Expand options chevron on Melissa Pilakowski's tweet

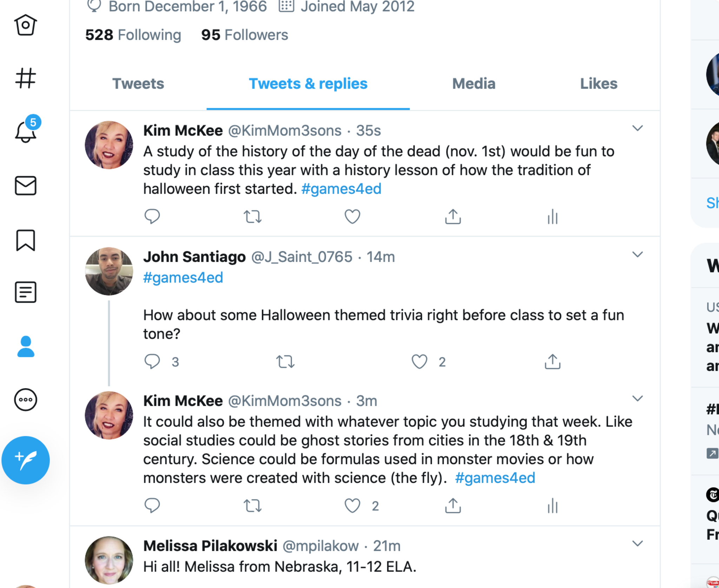click(x=637, y=543)
